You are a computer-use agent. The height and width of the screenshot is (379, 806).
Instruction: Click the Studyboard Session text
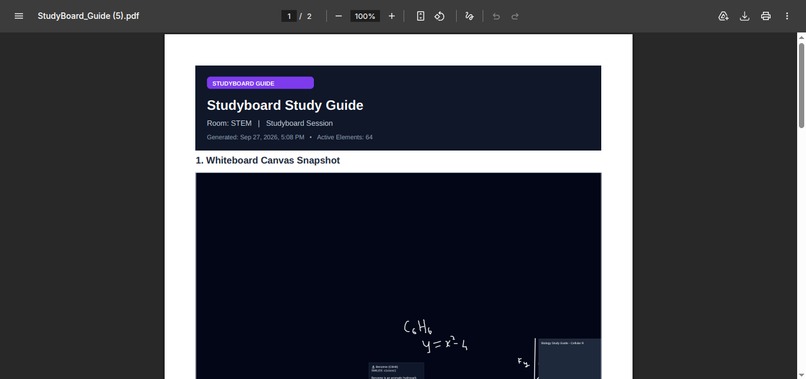[x=299, y=123]
